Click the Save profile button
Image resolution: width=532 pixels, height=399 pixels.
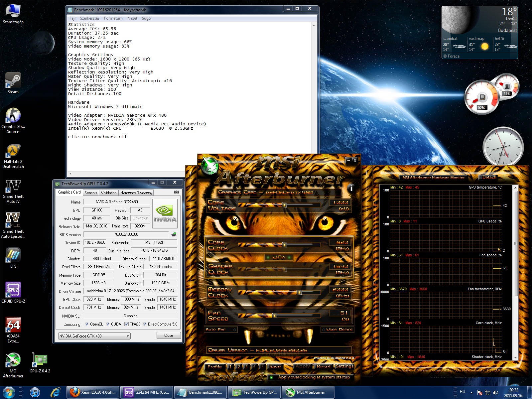click(275, 367)
